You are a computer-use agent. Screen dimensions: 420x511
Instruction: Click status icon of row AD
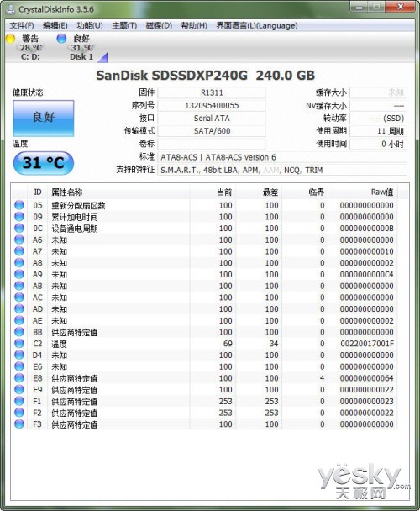[x=19, y=308]
